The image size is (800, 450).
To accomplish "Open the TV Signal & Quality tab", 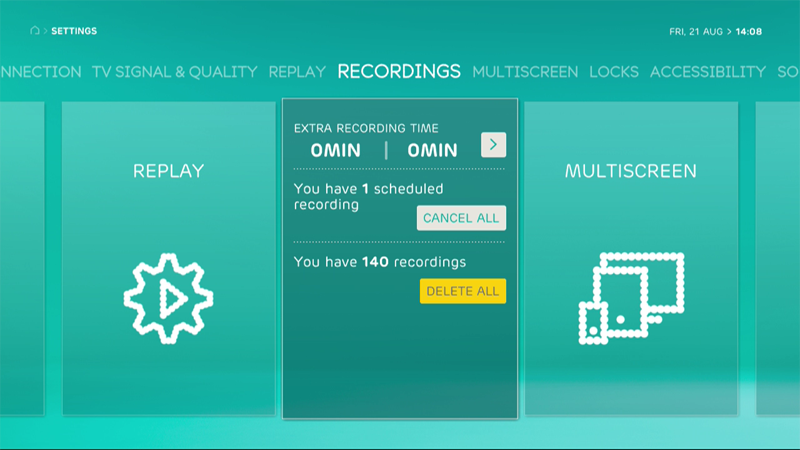I will (x=174, y=72).
